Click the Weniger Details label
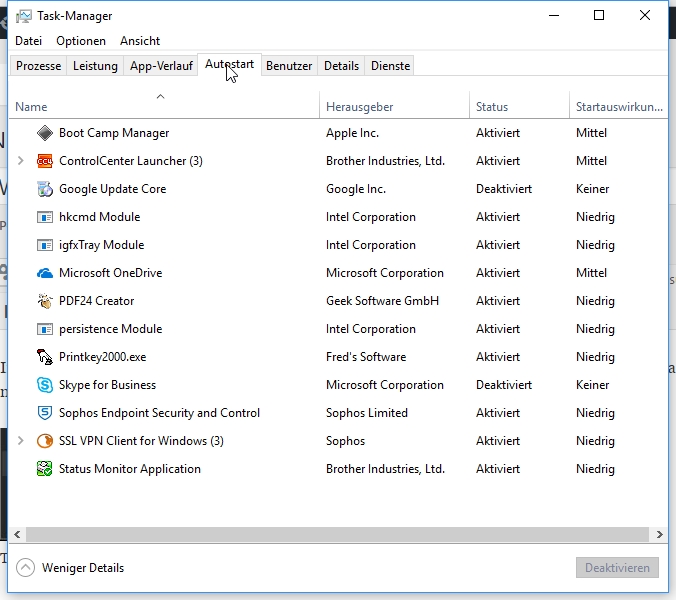Screen dimensions: 676x600 pyautogui.click(x=83, y=568)
